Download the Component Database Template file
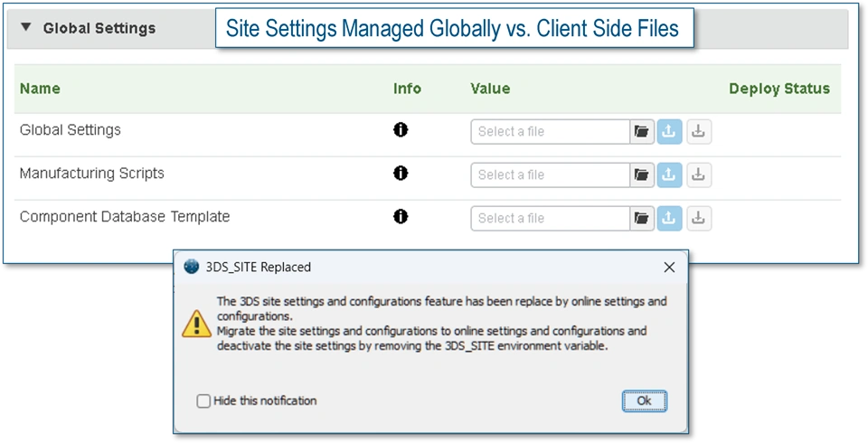 pos(698,218)
